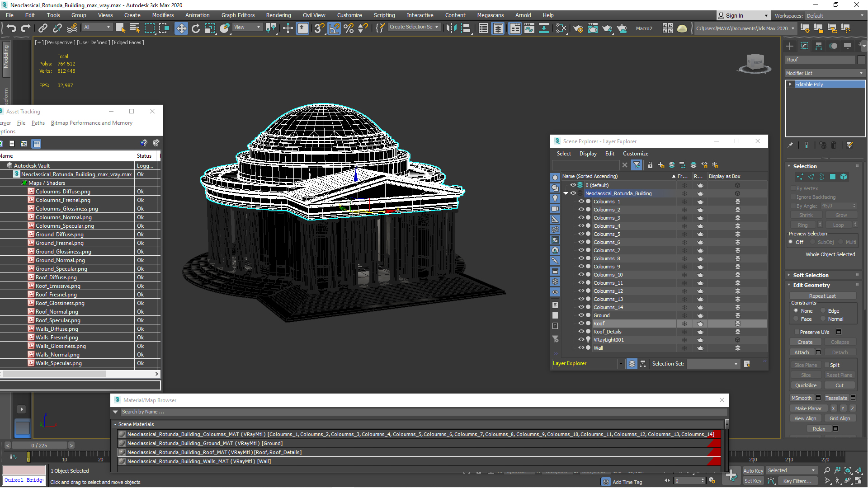Click Create New Layer icon in Scene Explorer
This screenshot has width=868, height=488.
(661, 165)
